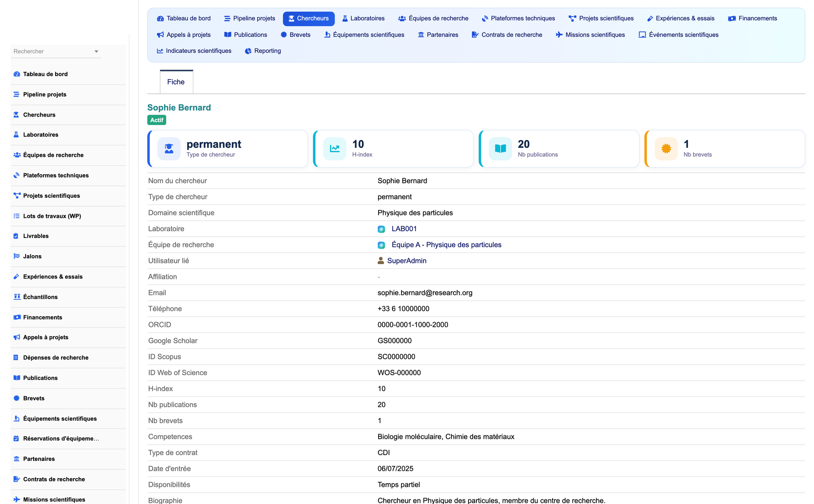Open Contrats de recherche in top menu
The width and height of the screenshot is (814, 504).
click(x=507, y=35)
